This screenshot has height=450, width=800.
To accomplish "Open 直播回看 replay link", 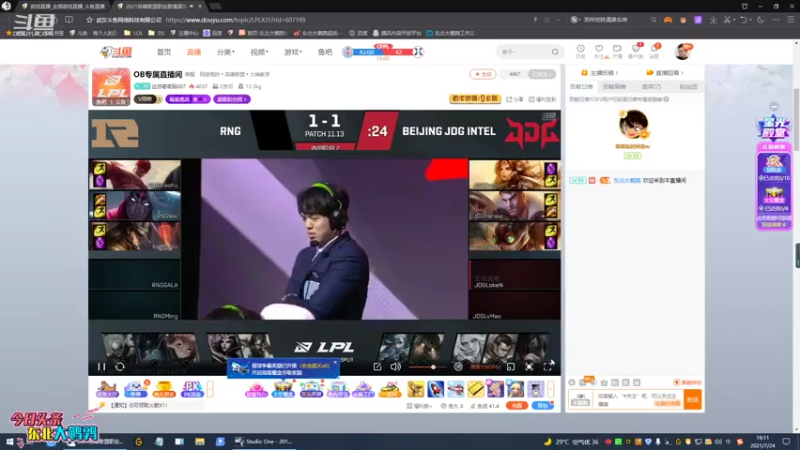I will pos(665,73).
